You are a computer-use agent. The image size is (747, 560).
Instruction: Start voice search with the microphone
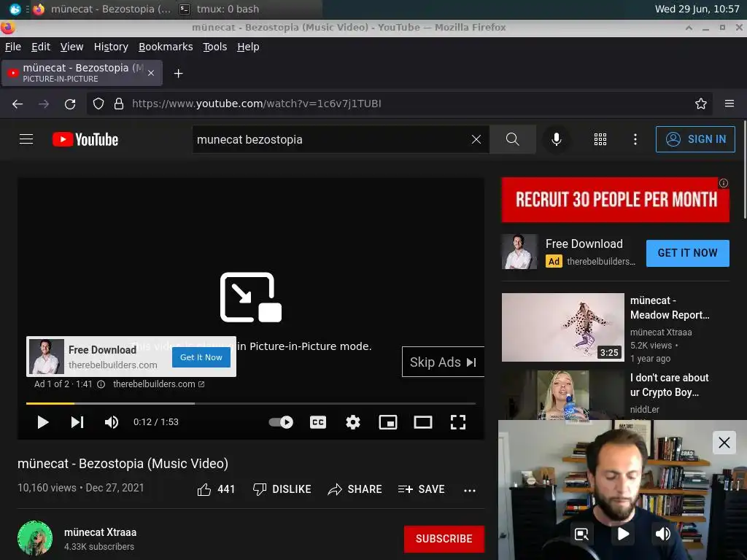coord(556,139)
